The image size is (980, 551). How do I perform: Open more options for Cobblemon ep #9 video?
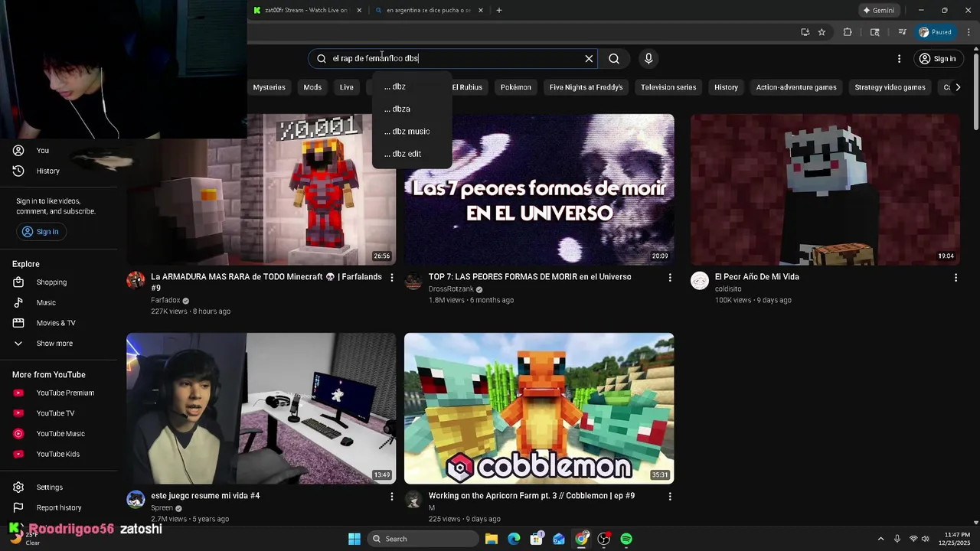[x=670, y=497]
